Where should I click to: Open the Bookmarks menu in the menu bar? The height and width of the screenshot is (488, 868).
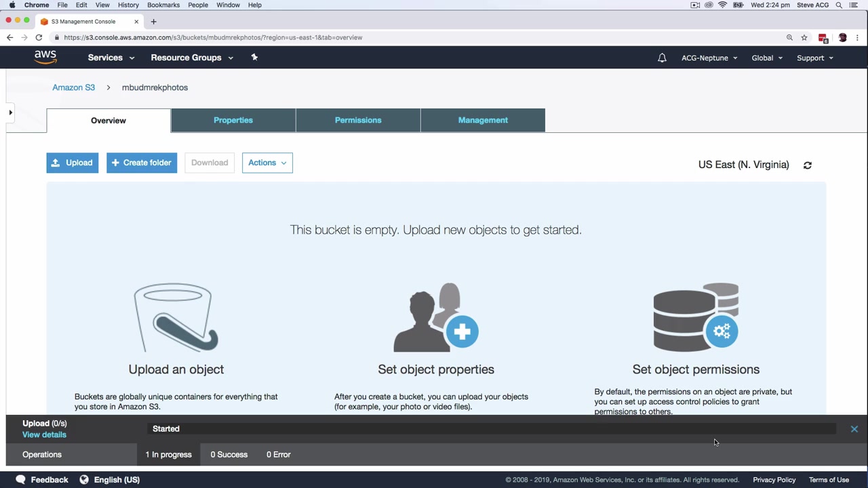click(163, 5)
